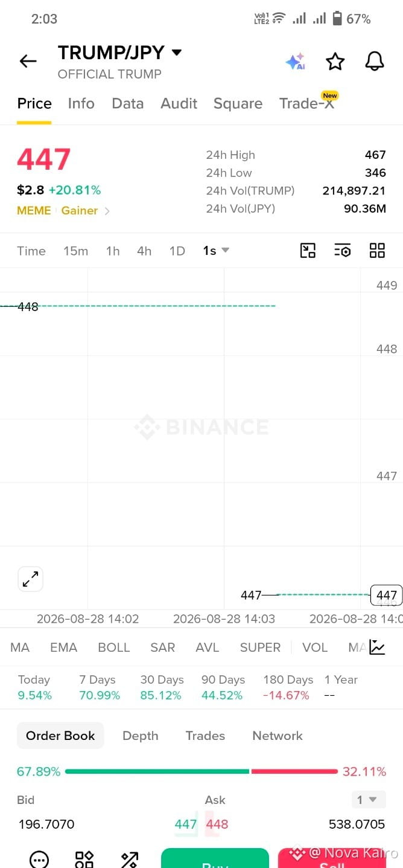
Task: Open the chart drawing tools icon
Action: click(308, 251)
